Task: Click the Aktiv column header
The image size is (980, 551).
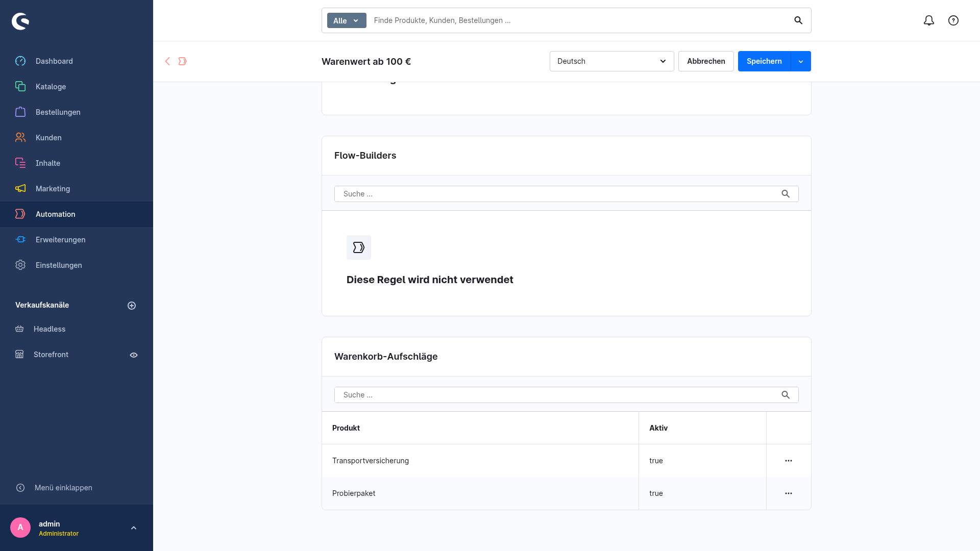Action: [702, 428]
